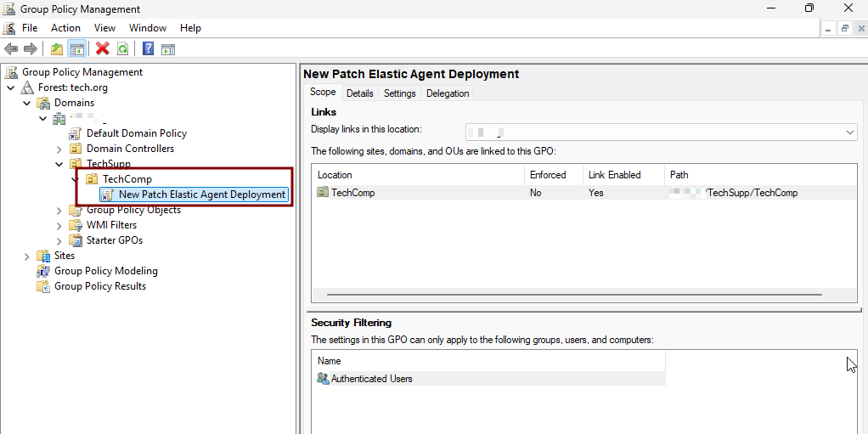Screen dimensions: 868x434
Task: Toggle Show/Hide Console Tree toolbar icon
Action: (x=76, y=49)
